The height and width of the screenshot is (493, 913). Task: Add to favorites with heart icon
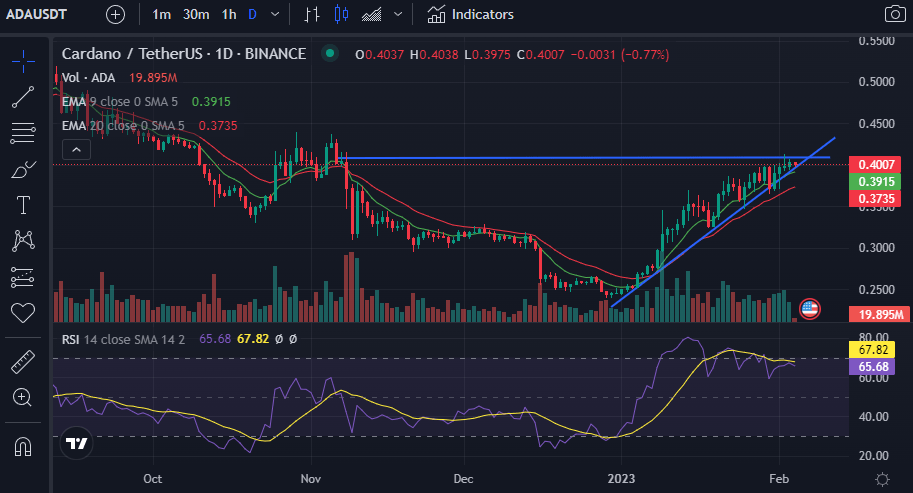click(23, 313)
